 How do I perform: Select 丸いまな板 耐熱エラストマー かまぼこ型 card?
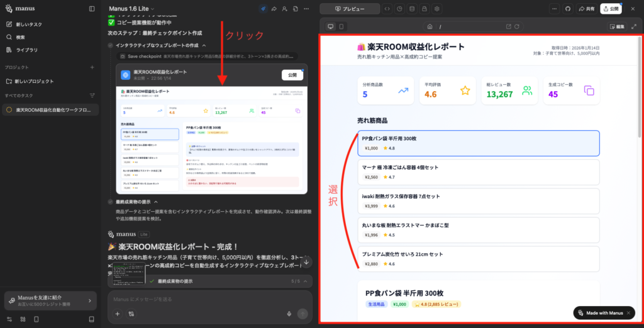tap(479, 230)
